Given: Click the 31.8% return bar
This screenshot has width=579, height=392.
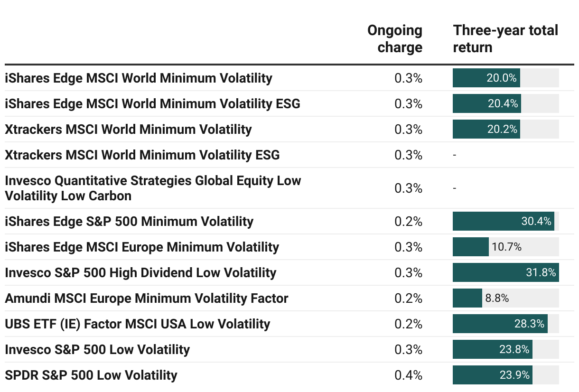Looking at the screenshot, I should click(505, 273).
